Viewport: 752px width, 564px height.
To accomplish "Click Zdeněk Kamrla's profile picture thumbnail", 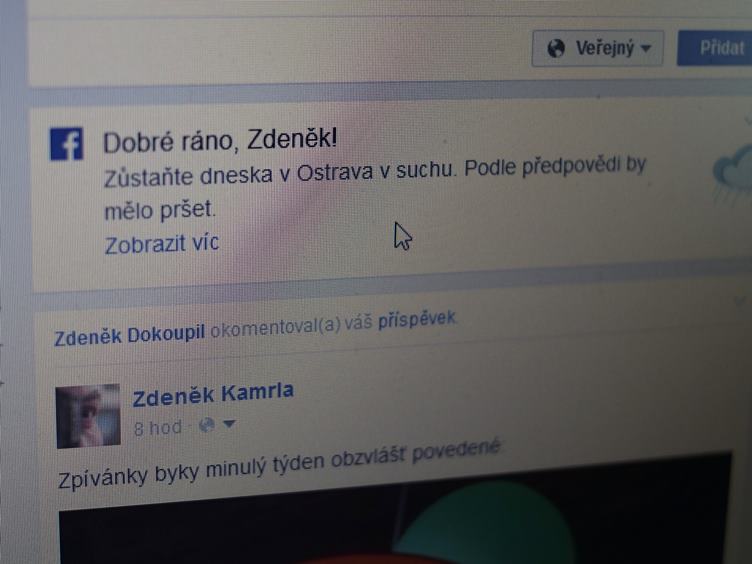I will point(88,416).
